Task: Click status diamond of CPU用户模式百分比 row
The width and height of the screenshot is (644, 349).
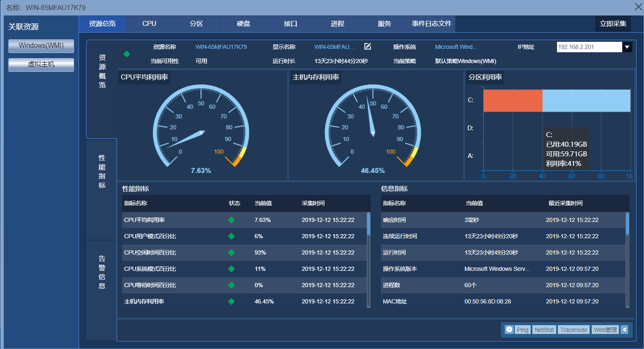Action: pyautogui.click(x=231, y=236)
